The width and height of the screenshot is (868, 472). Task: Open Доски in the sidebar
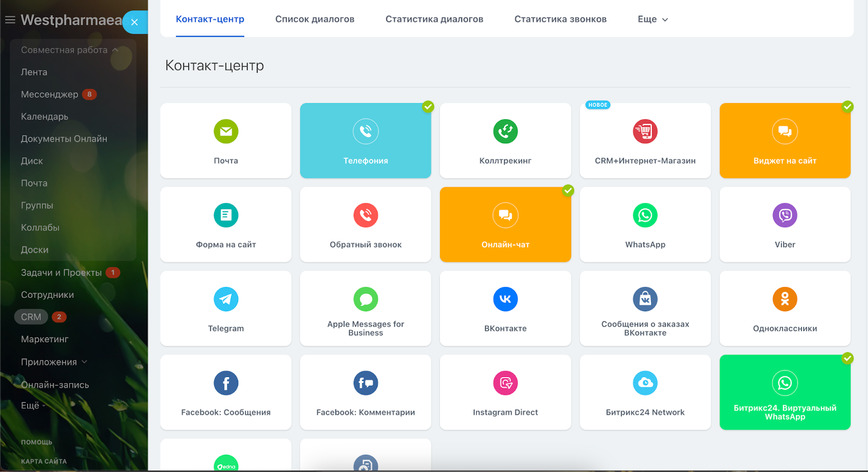click(35, 250)
